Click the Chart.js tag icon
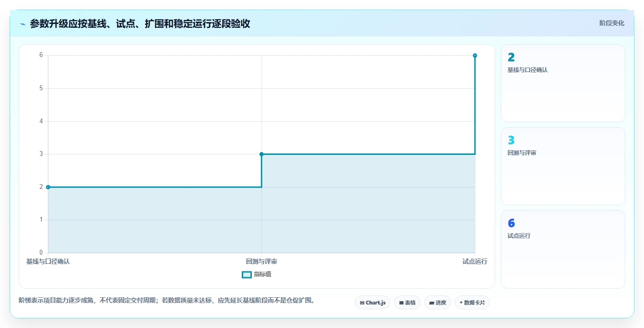This screenshot has width=644, height=328. tap(362, 303)
